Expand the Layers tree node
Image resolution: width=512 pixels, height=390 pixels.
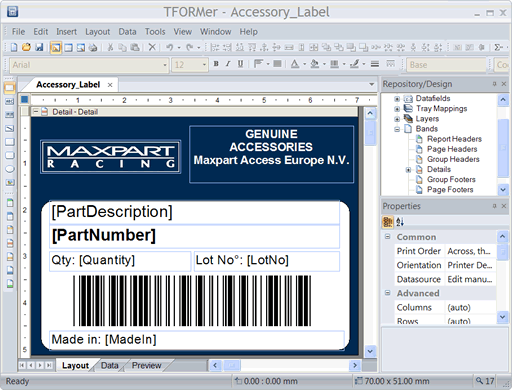click(397, 119)
